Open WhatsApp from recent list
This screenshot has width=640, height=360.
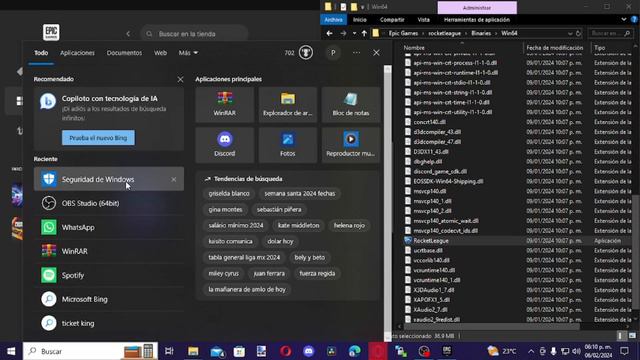pyautogui.click(x=109, y=227)
